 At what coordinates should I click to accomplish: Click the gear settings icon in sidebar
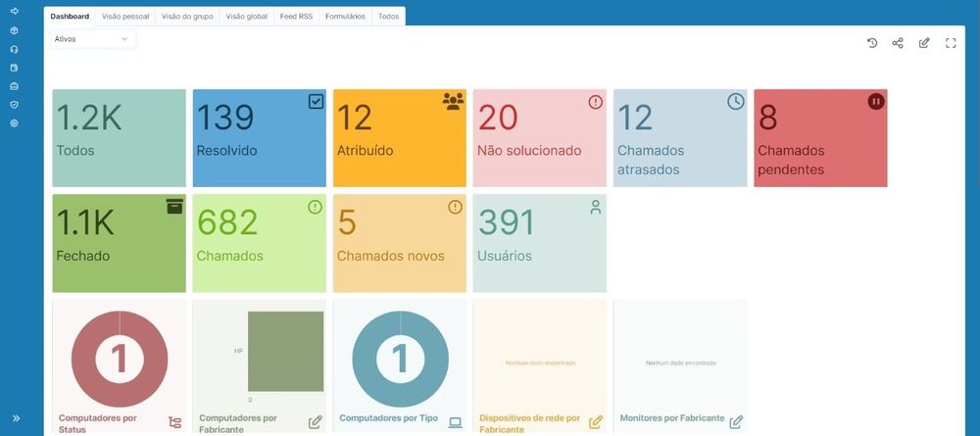(14, 122)
